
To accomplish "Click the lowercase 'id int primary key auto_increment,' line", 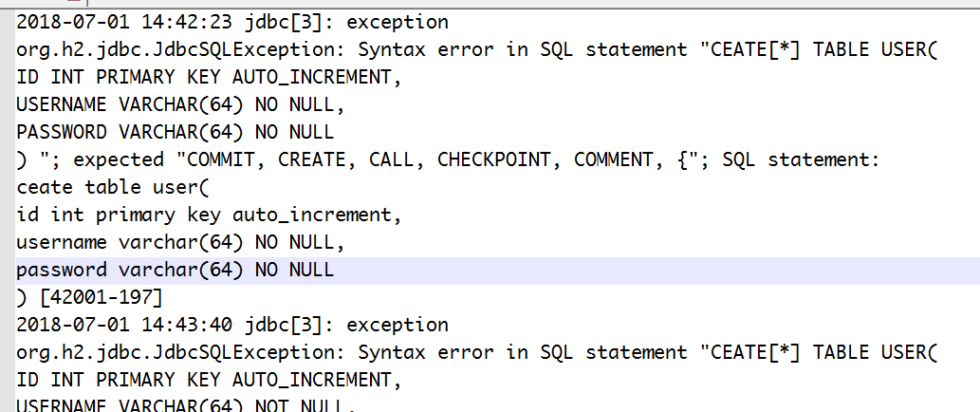I will (x=208, y=215).
